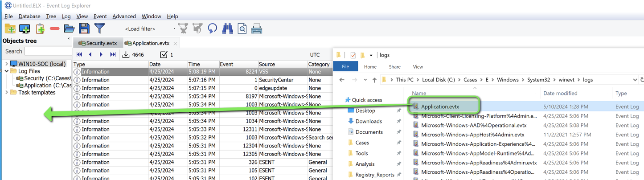Open the Log menu

tap(66, 16)
